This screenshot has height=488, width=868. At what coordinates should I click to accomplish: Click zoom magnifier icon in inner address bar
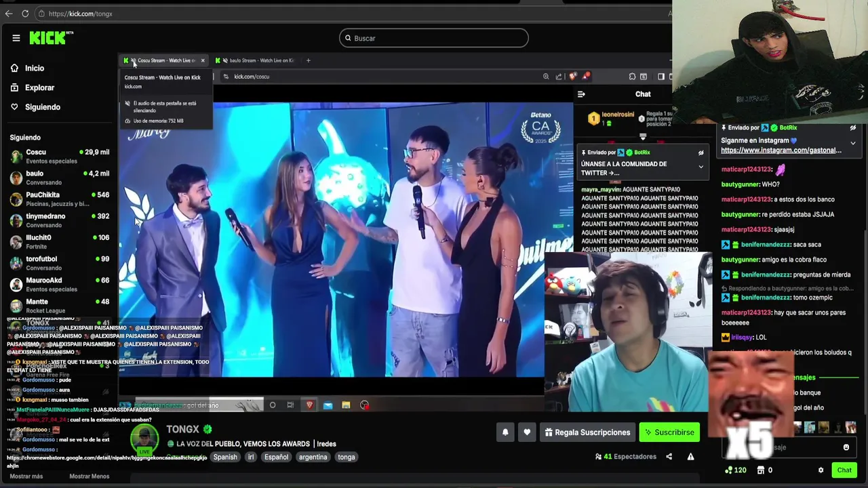[x=546, y=77]
